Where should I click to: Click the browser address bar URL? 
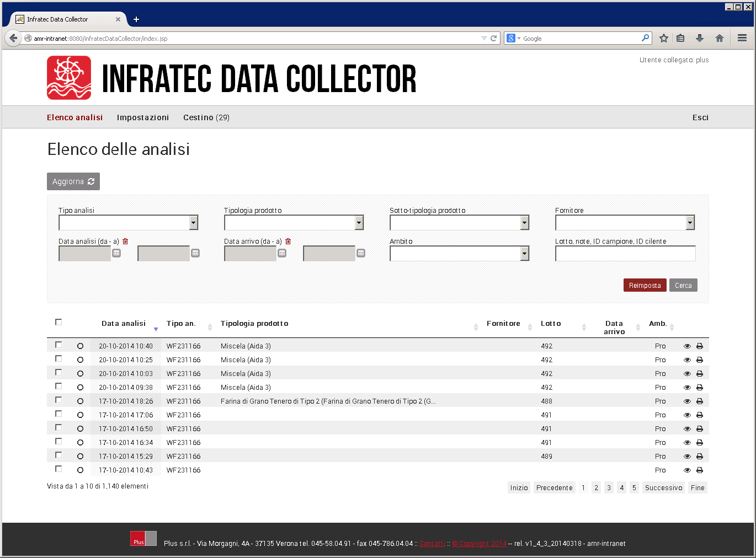pos(257,39)
